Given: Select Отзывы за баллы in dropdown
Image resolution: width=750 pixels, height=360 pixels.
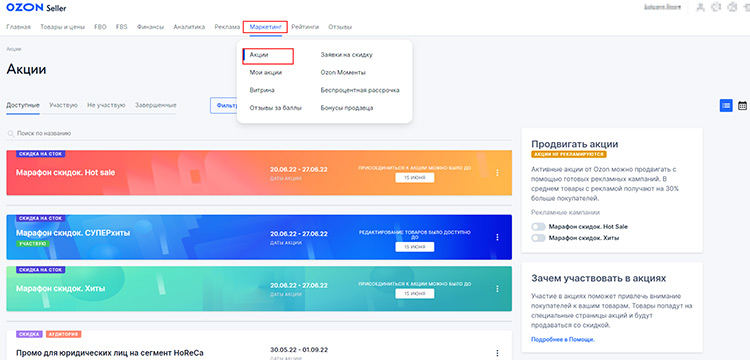Looking at the screenshot, I should [276, 108].
